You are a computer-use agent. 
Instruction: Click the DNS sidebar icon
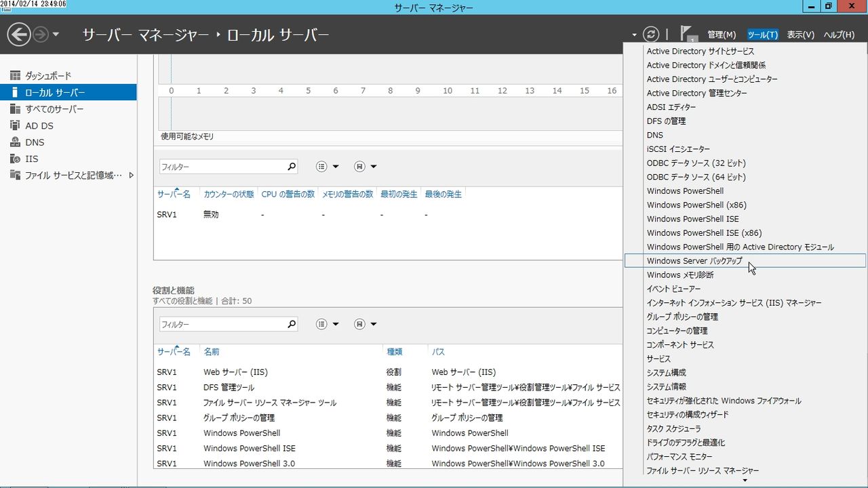point(15,142)
